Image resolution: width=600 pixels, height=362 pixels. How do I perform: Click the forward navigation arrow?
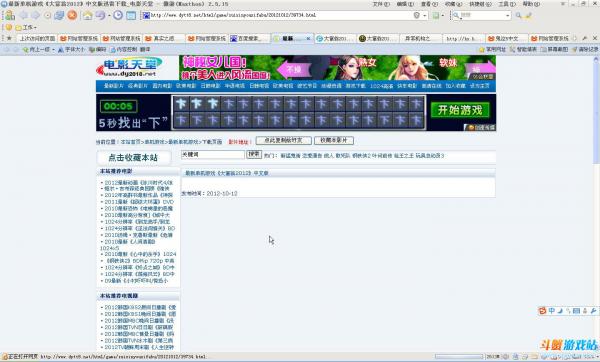(36, 15)
